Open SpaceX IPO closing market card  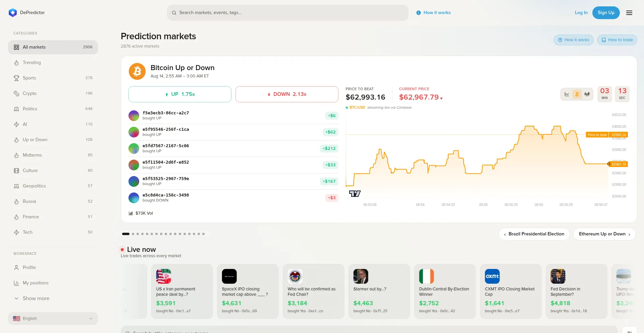248,291
